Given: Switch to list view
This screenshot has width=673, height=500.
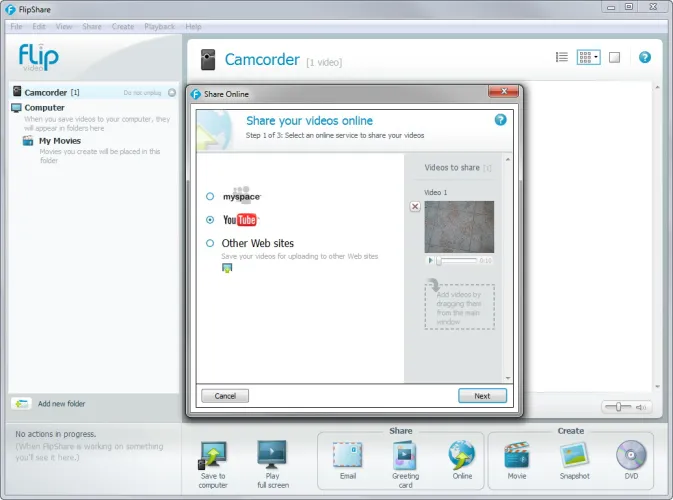Looking at the screenshot, I should click(561, 57).
